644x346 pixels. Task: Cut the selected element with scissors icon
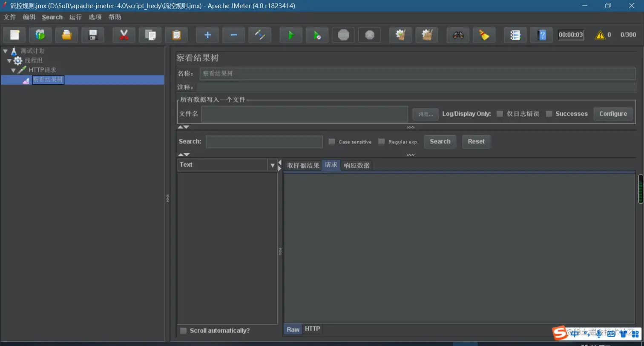(124, 35)
